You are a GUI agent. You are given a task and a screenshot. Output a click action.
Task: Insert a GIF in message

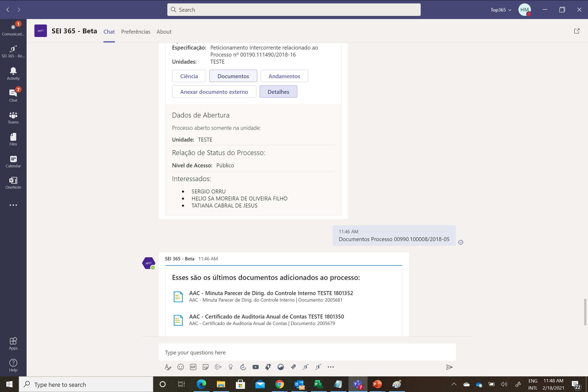pos(193,367)
